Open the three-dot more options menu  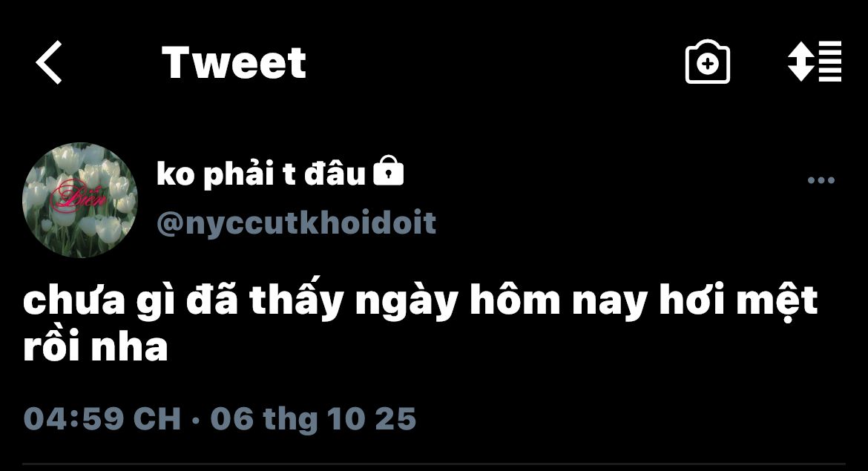point(821,180)
